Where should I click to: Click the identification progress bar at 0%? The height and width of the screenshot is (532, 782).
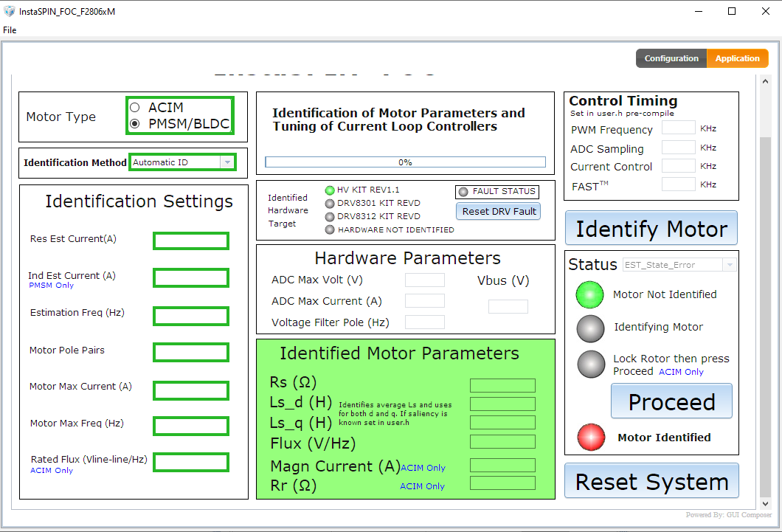pos(405,162)
